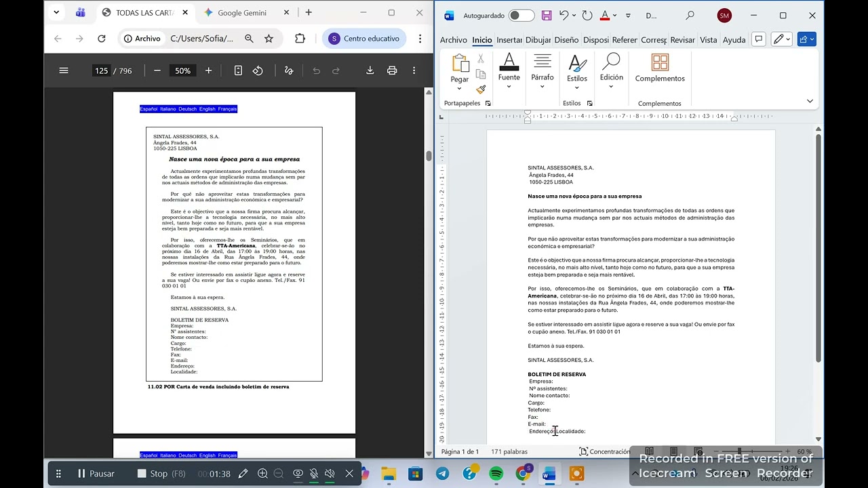
Task: Paste with the Pegar clipboard icon
Action: pos(460,62)
